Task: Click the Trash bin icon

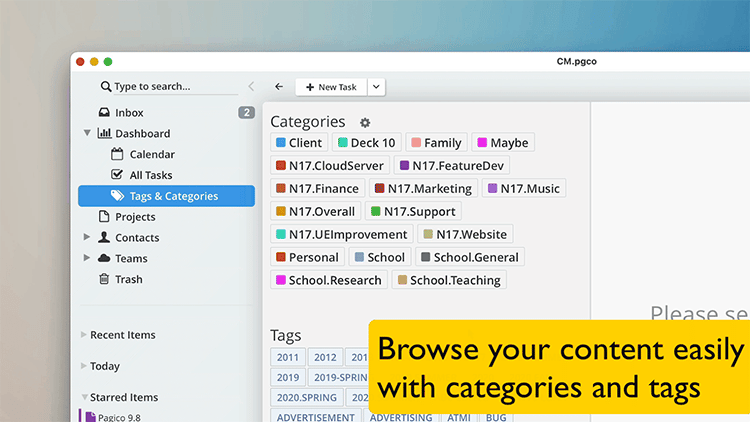Action: click(x=104, y=279)
